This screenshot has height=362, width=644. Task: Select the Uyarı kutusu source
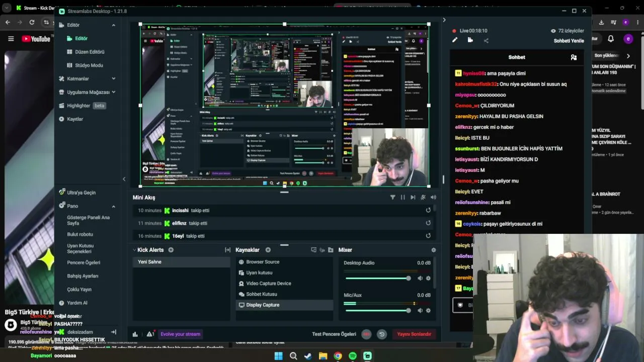tap(284, 273)
